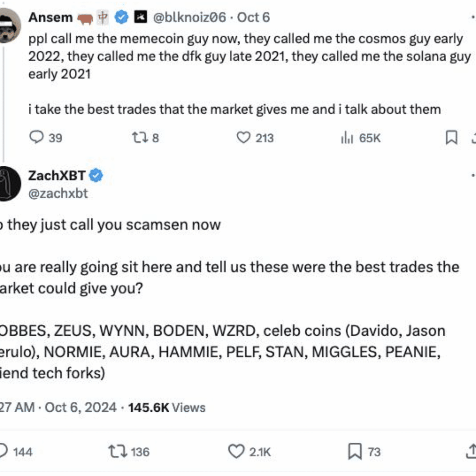This screenshot has width=476, height=476.
Task: Click ZachXBT's blue verified badge
Action: point(96,175)
